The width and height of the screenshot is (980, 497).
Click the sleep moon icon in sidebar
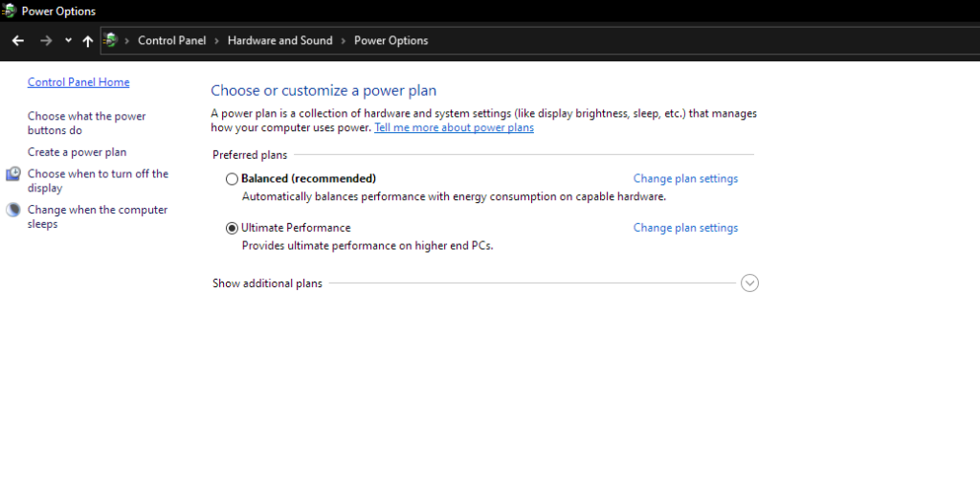pos(13,210)
